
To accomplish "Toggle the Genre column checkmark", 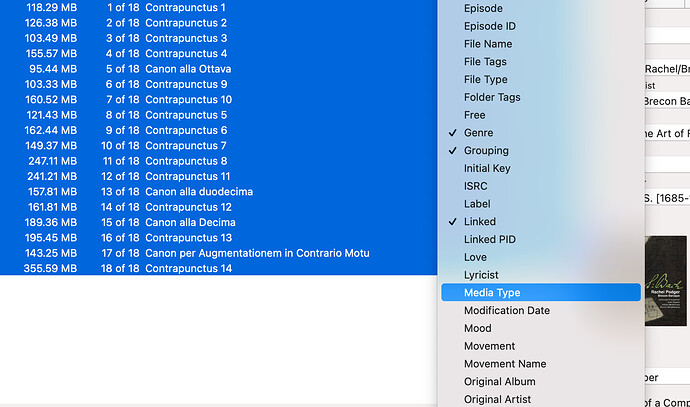I will click(x=478, y=133).
